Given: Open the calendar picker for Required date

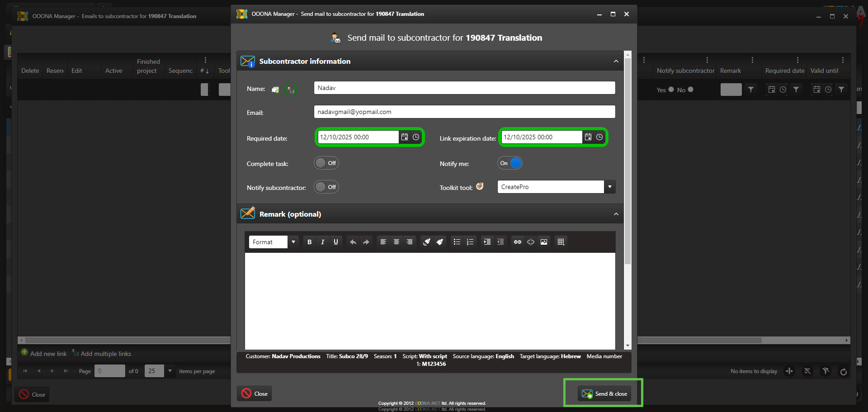Looking at the screenshot, I should (405, 137).
